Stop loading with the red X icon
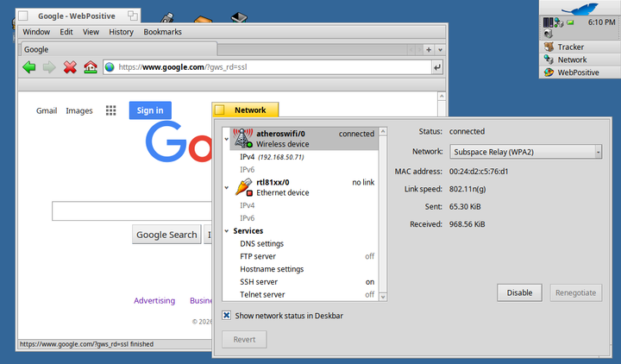The height and width of the screenshot is (364, 621). (70, 67)
